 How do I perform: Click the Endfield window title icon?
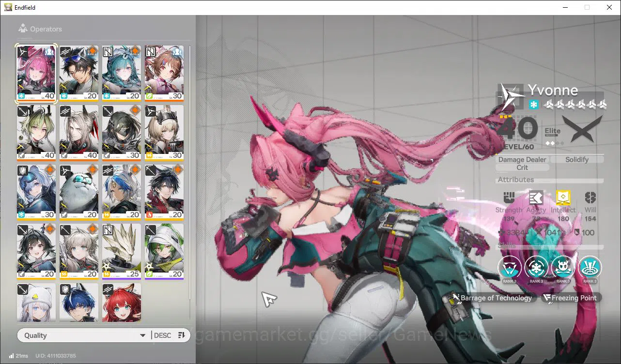[8, 7]
